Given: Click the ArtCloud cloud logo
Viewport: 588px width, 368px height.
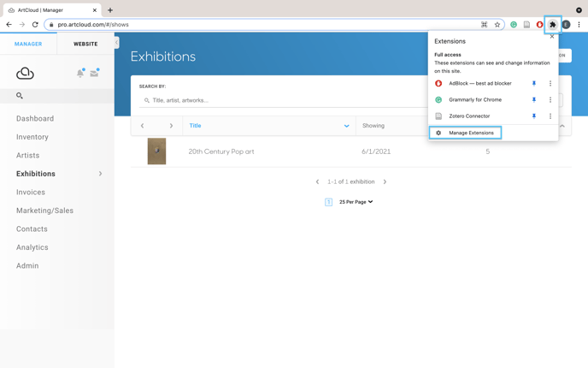Looking at the screenshot, I should (25, 74).
